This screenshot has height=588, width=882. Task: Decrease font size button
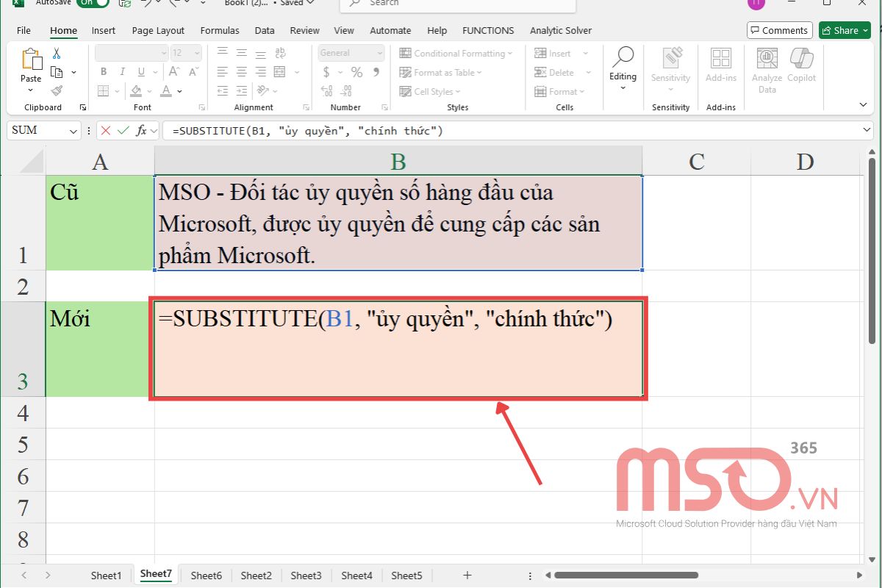click(x=193, y=72)
